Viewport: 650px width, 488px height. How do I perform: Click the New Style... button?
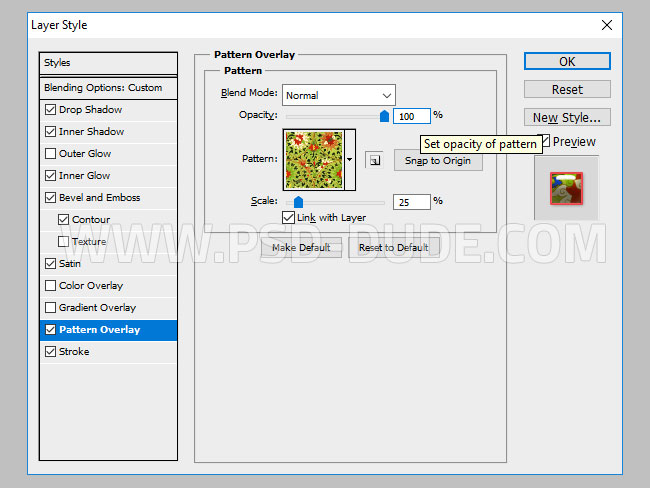coord(567,117)
